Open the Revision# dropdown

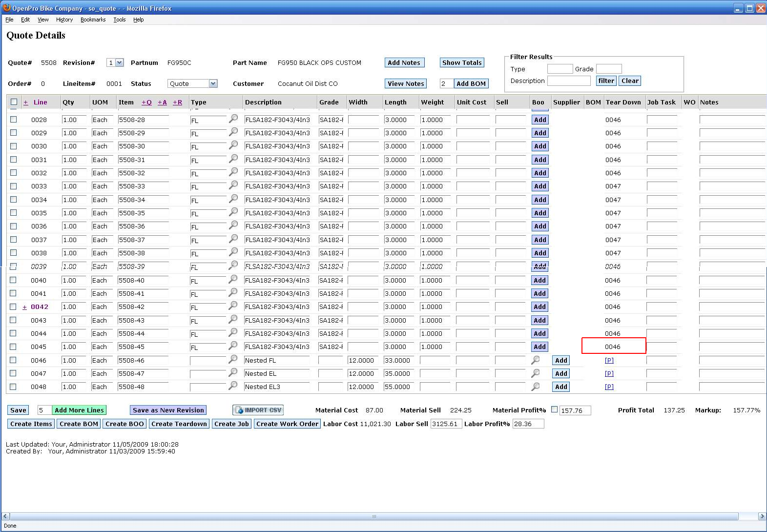pos(116,62)
